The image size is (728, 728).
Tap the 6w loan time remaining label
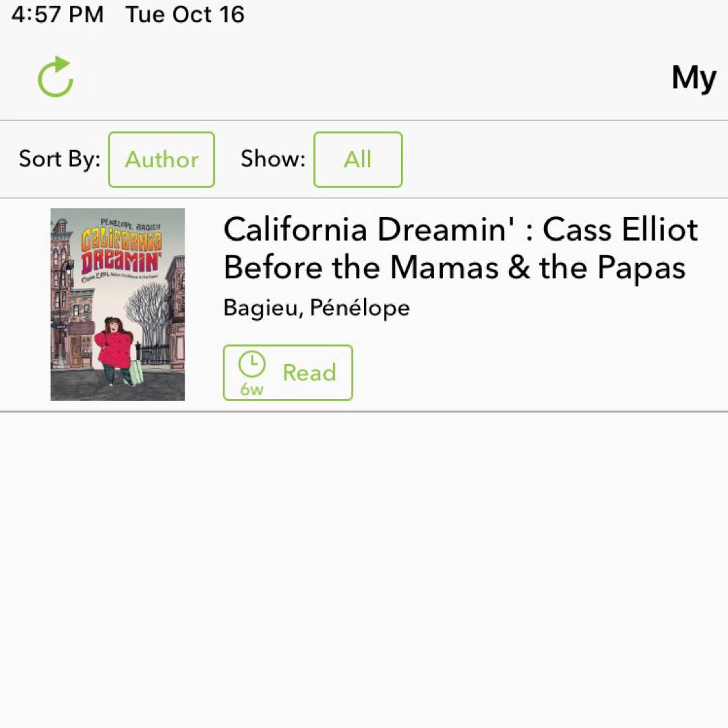(x=252, y=390)
